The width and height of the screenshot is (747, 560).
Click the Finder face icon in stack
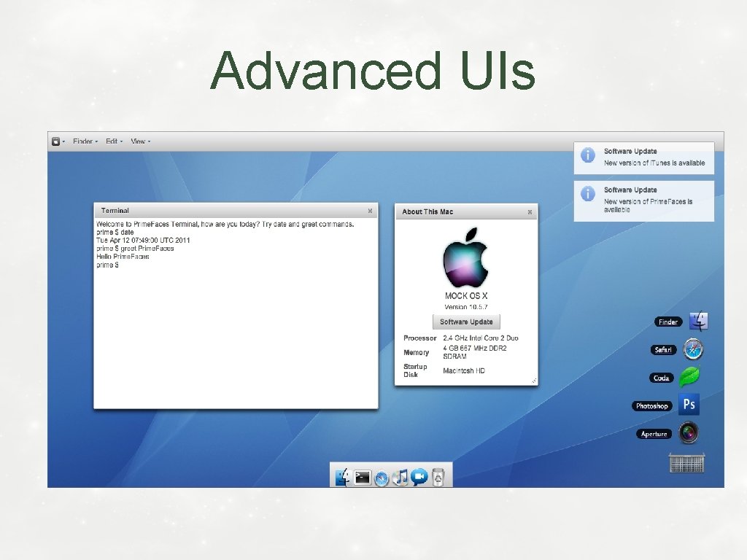(x=698, y=322)
